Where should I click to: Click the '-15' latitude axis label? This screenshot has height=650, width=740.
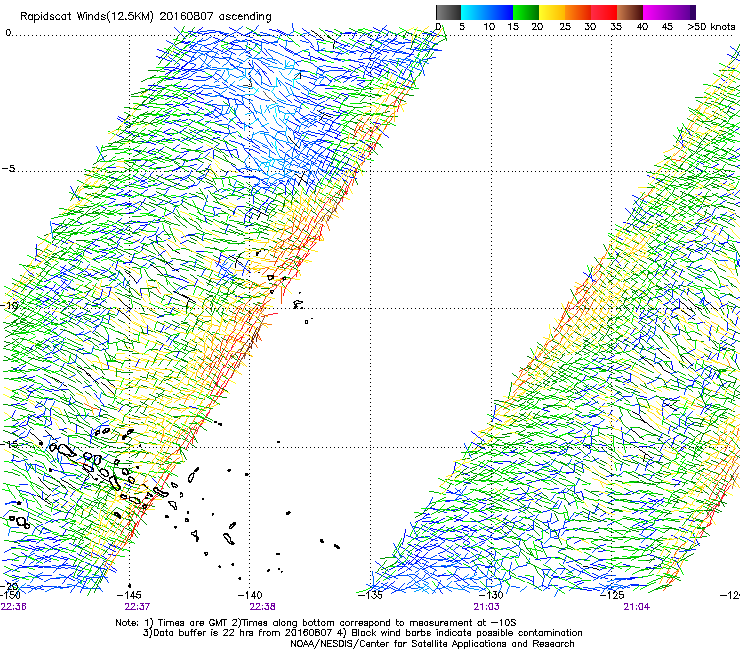(9, 444)
